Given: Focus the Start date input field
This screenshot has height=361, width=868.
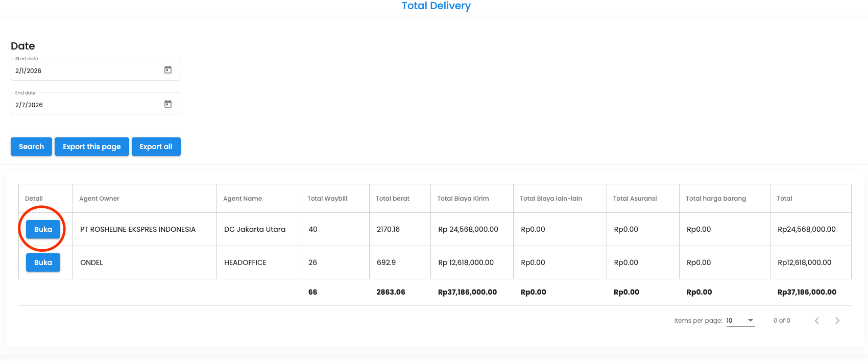Looking at the screenshot, I should [x=84, y=71].
